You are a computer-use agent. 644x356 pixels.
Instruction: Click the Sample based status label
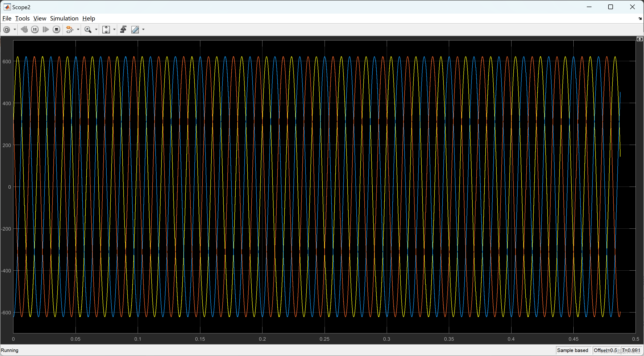click(572, 350)
